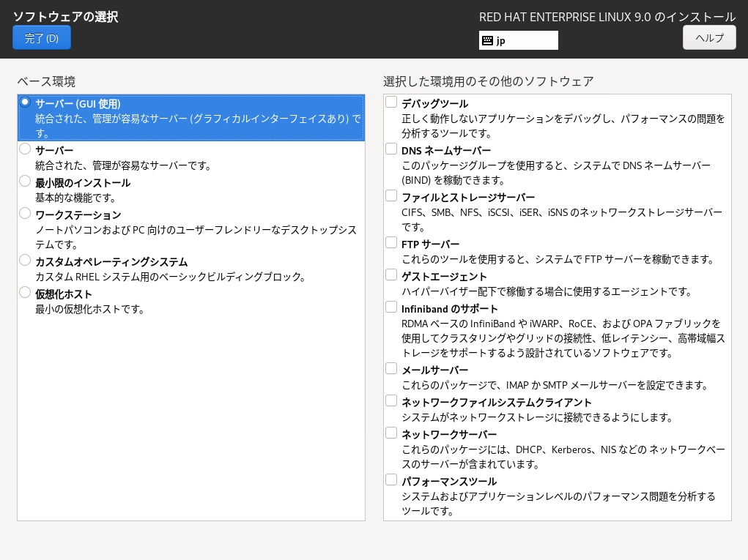Viewport: 748px width, 560px height.
Task: Click the 最小の仮想化ホストです description
Action: click(x=89, y=310)
